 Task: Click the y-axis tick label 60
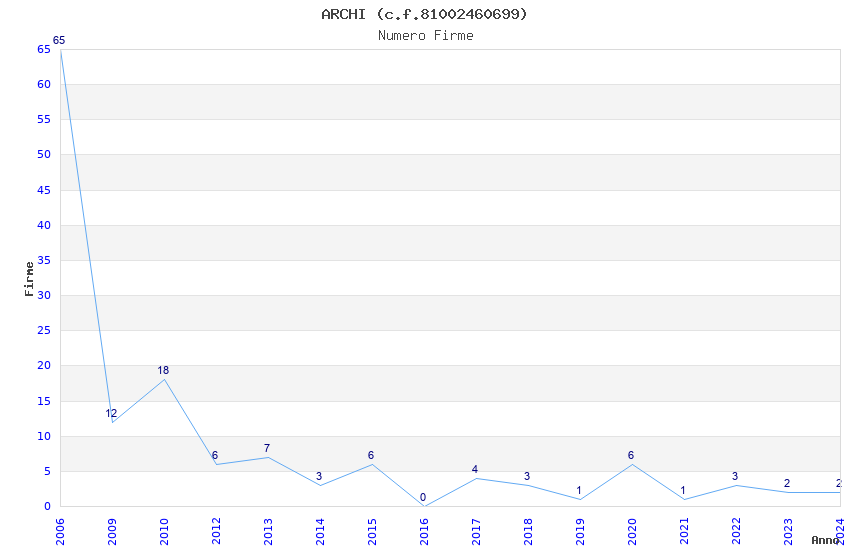(44, 85)
